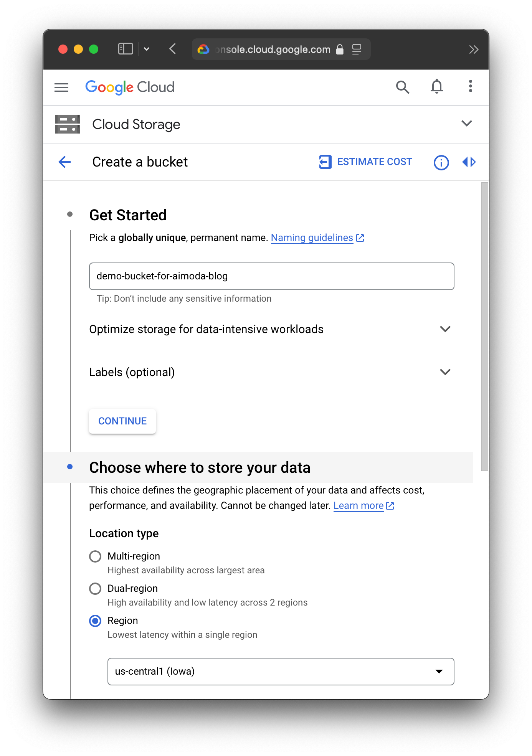This screenshot has width=532, height=756.
Task: Click 'High availability and low latency across 2 regions'
Action: [x=207, y=602]
